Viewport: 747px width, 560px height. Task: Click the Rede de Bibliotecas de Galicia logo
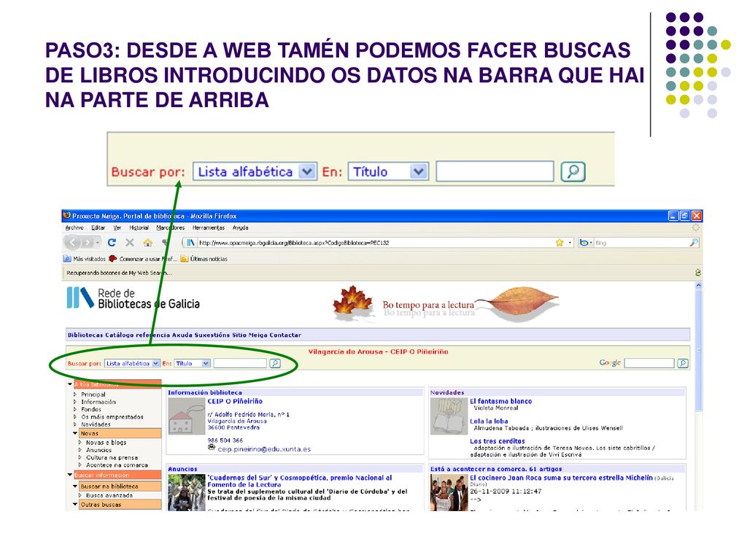(133, 298)
